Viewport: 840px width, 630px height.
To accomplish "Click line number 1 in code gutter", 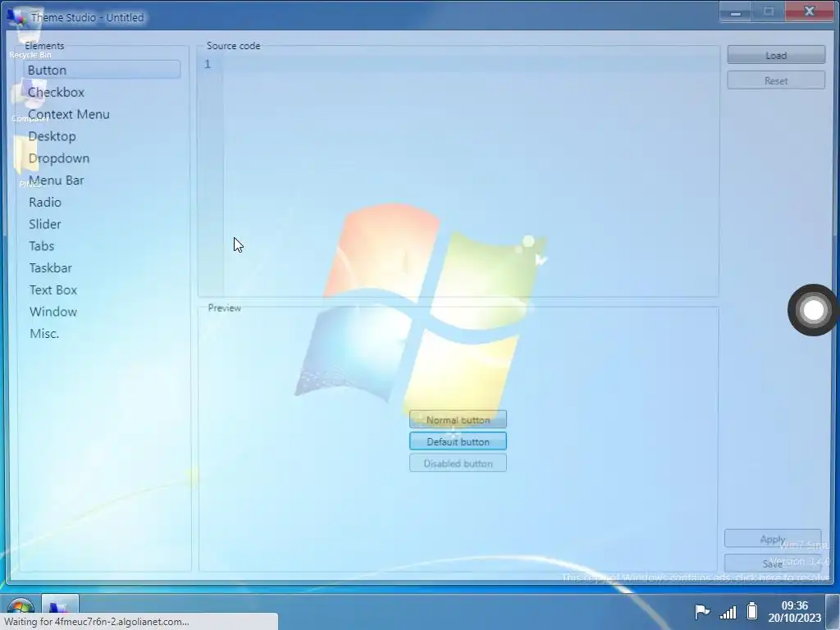I will pyautogui.click(x=208, y=64).
